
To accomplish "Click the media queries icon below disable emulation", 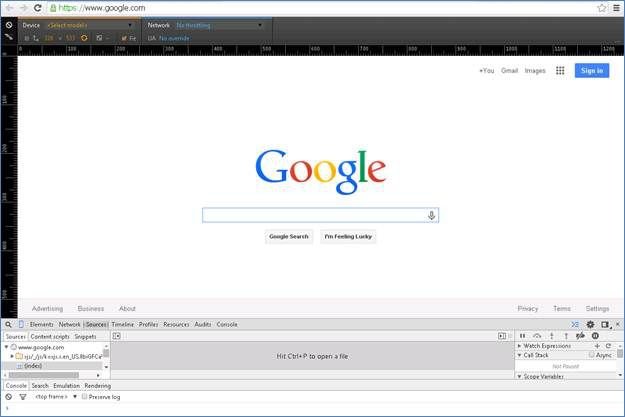I will pyautogui.click(x=9, y=37).
